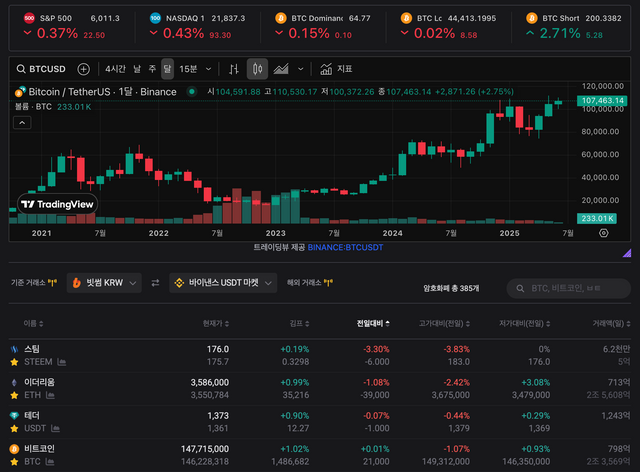The image size is (640, 472).
Task: Toggle favorite star for USDT
Action: (x=14, y=428)
